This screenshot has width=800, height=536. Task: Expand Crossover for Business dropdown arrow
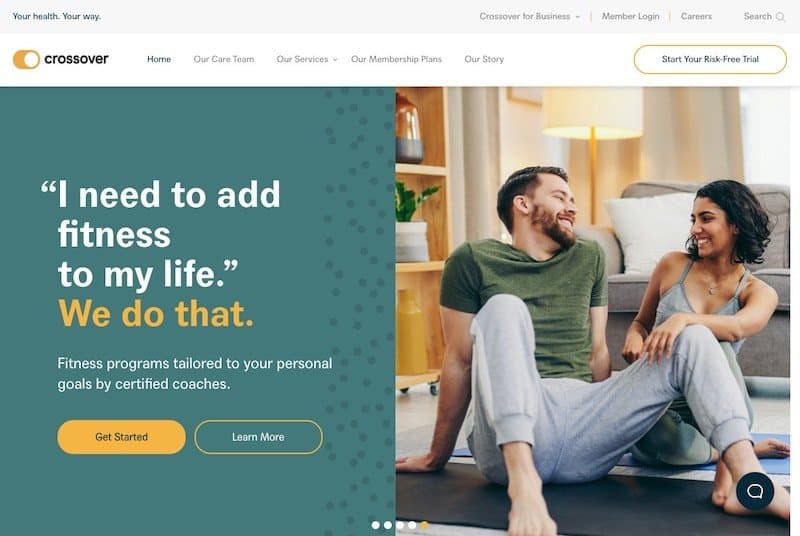point(578,17)
